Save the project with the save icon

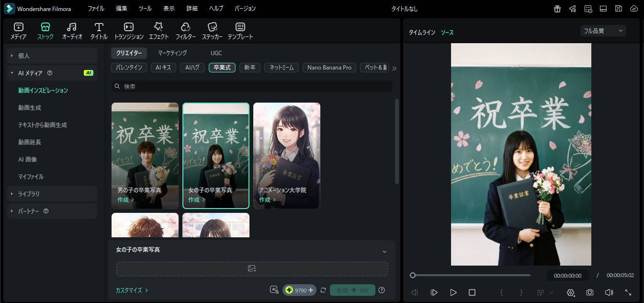(x=619, y=8)
